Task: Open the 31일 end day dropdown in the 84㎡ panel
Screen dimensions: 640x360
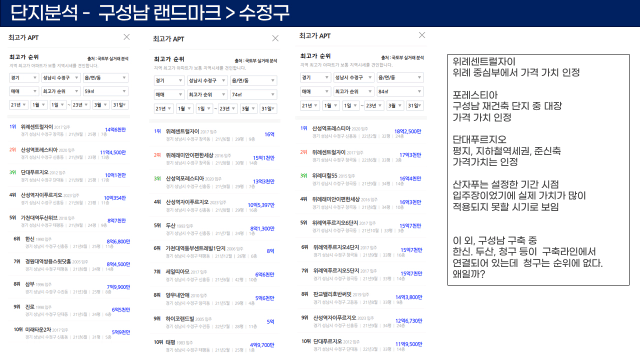Action: tap(414, 105)
